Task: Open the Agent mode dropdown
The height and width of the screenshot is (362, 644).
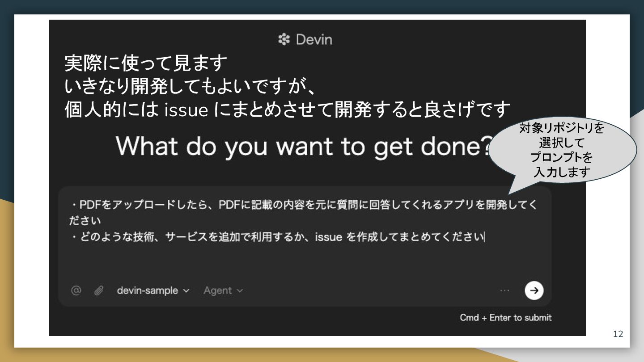Action: [x=223, y=290]
